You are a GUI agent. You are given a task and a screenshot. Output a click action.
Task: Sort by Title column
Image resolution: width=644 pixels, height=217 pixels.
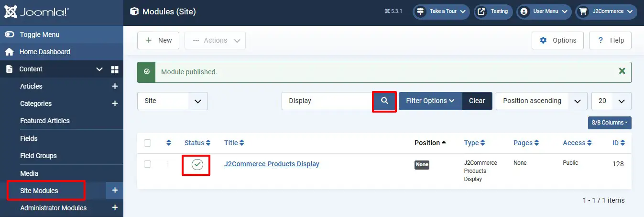(234, 143)
